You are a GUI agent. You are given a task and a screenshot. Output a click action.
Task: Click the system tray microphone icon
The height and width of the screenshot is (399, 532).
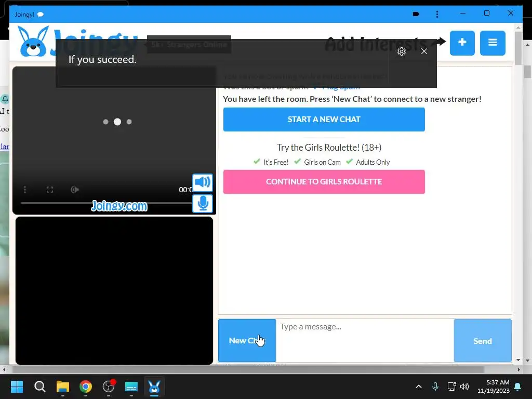point(435,387)
